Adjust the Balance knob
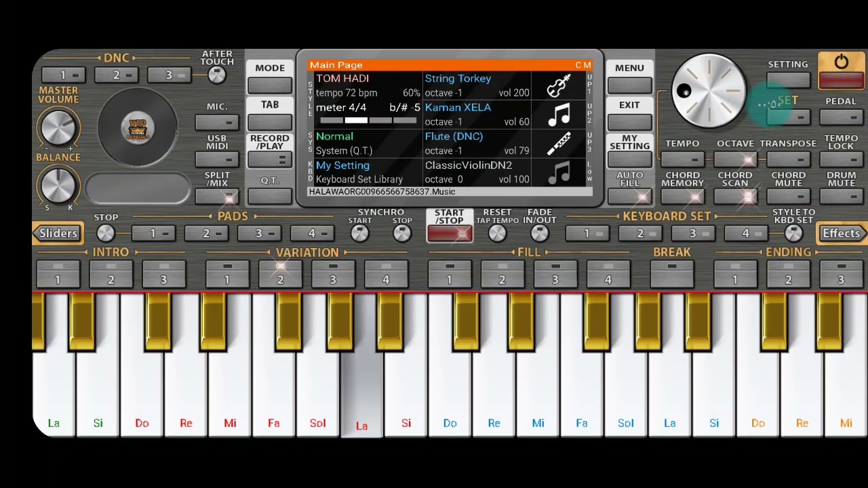The image size is (868, 488). (x=58, y=185)
